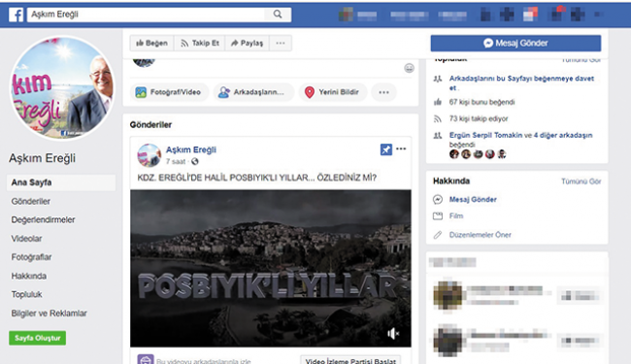Viewport: 631px width, 364px height.
Task: Click the thumbs-up likes count icon
Action: point(438,102)
